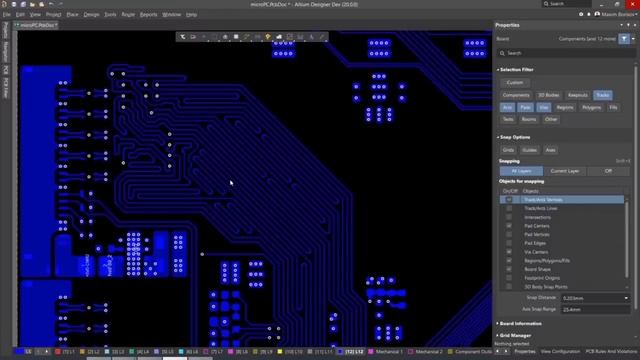The width and height of the screenshot is (640, 360).
Task: Select the Place Dimension tool
Action: point(300,37)
